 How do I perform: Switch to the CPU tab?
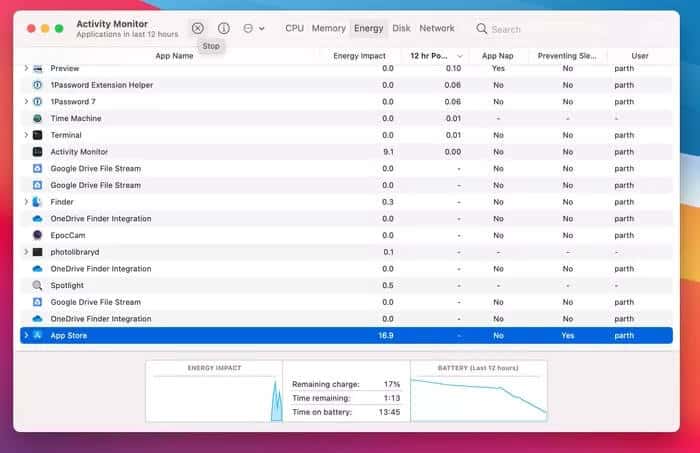click(295, 28)
